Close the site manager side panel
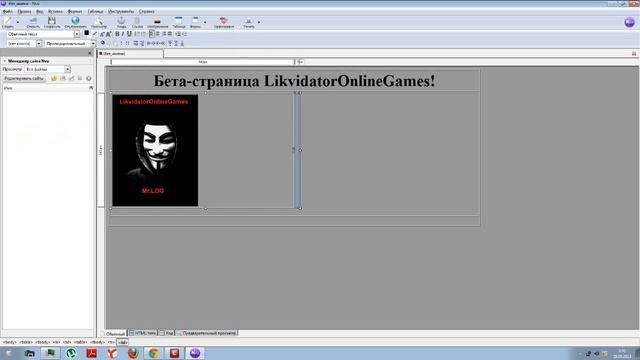Screen dimensions: 640x360 pyautogui.click(x=90, y=53)
